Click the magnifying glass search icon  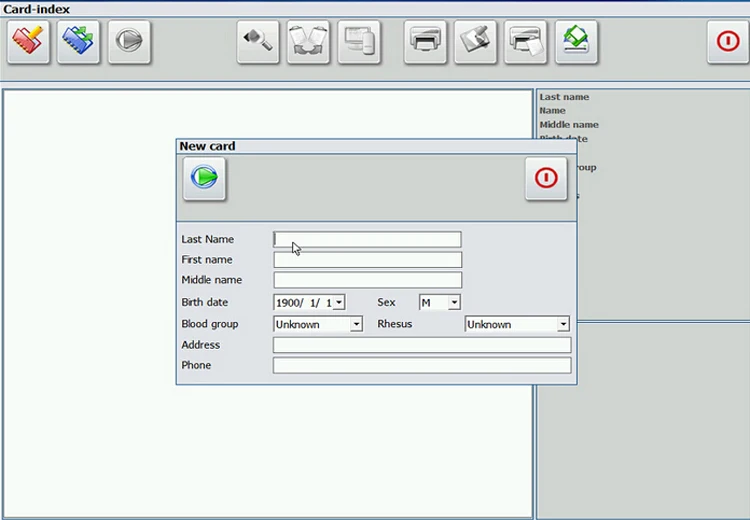[x=258, y=42]
